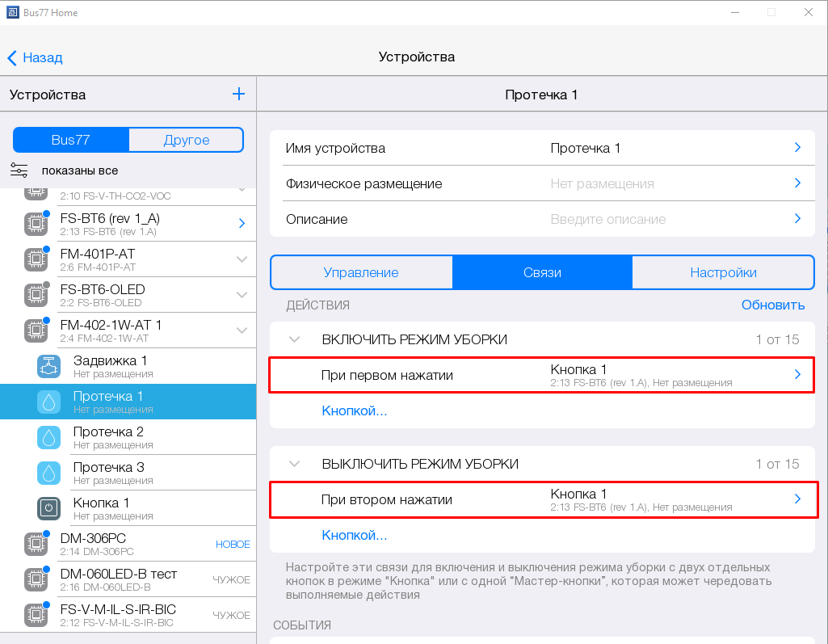Click the Задвижка 1 valve icon

point(49,367)
